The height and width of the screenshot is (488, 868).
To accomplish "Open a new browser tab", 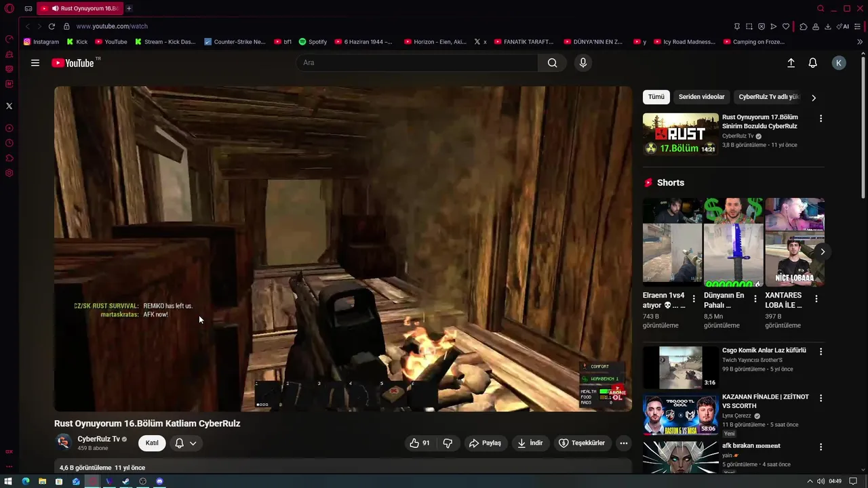I will coord(129,8).
